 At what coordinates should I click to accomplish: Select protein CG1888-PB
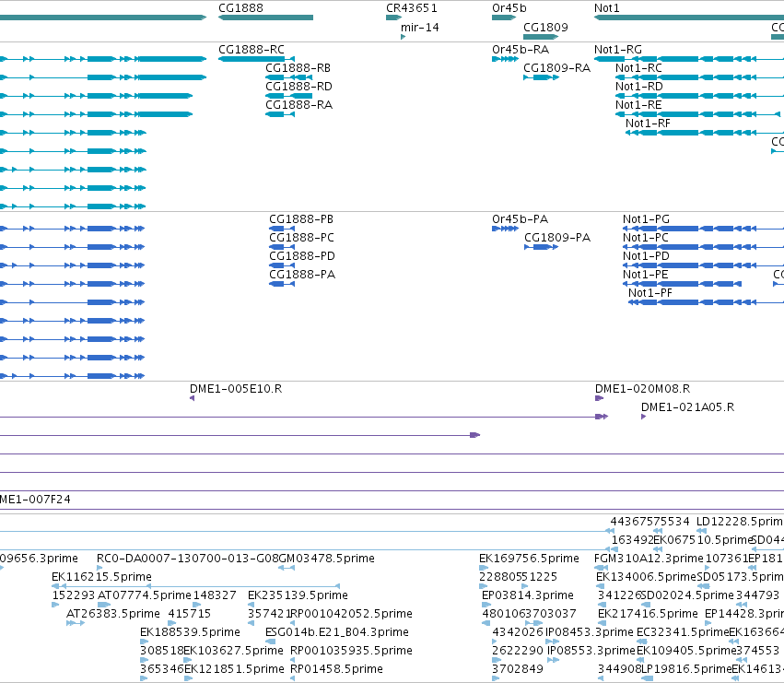point(301,219)
